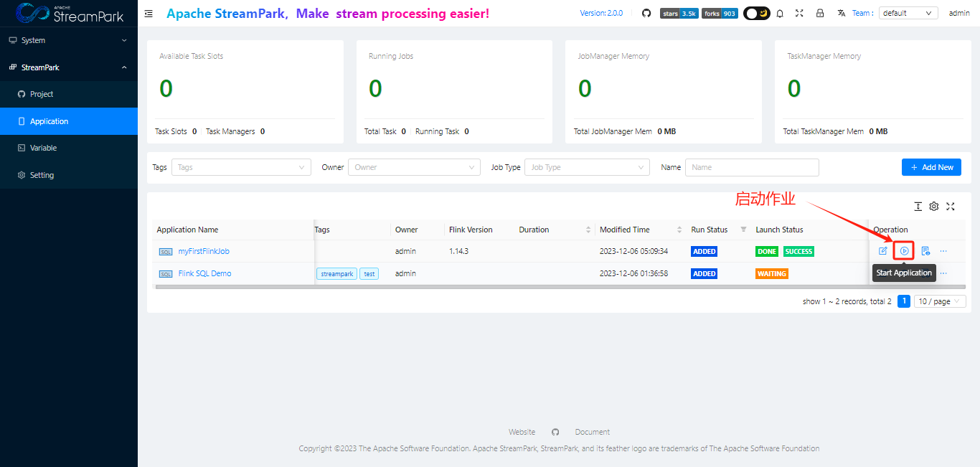Click the lock icon in the header
Viewport: 980px width, 467px height.
pos(820,13)
